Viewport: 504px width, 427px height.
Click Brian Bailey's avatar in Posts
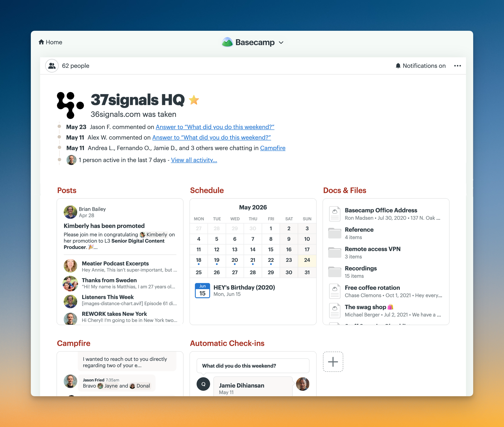pos(70,212)
